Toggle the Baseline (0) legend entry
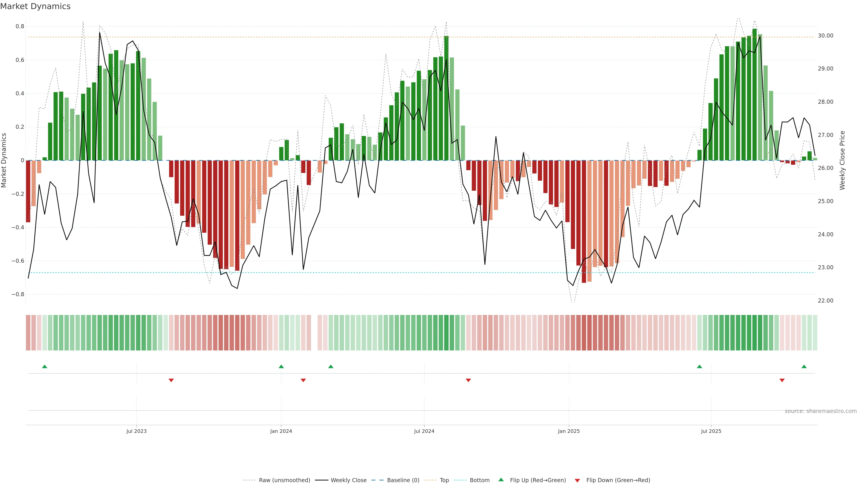The image size is (868, 488). pyautogui.click(x=403, y=480)
